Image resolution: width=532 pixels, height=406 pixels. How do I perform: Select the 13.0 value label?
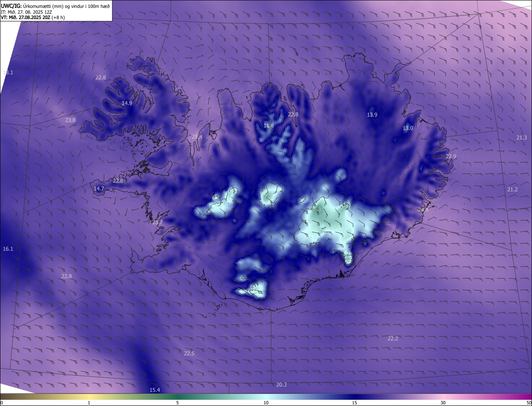[x=408, y=128]
